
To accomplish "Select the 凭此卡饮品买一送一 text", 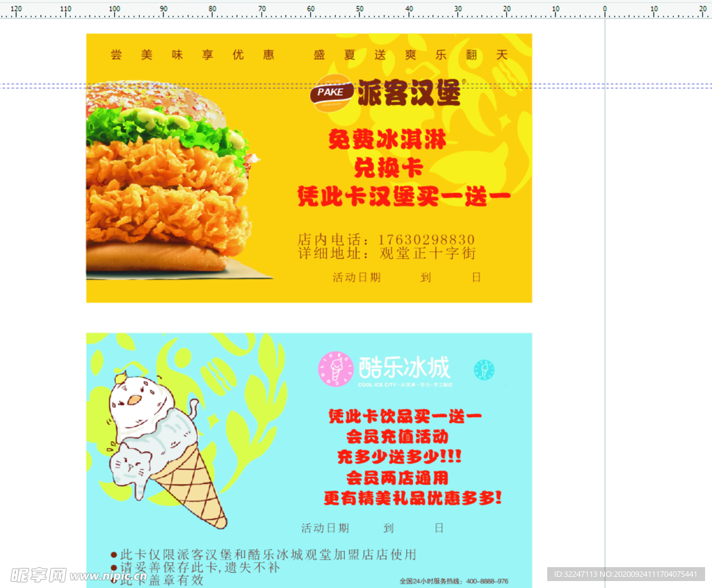I will click(405, 416).
